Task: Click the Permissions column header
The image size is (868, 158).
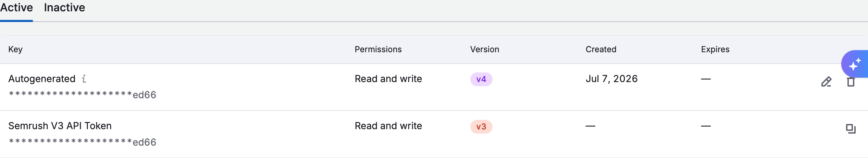Action: [x=378, y=49]
